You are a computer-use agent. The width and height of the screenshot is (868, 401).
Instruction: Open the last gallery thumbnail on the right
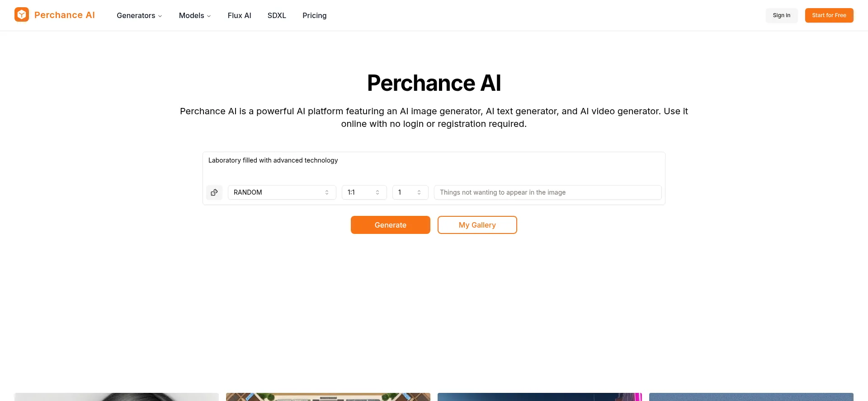pos(751,396)
